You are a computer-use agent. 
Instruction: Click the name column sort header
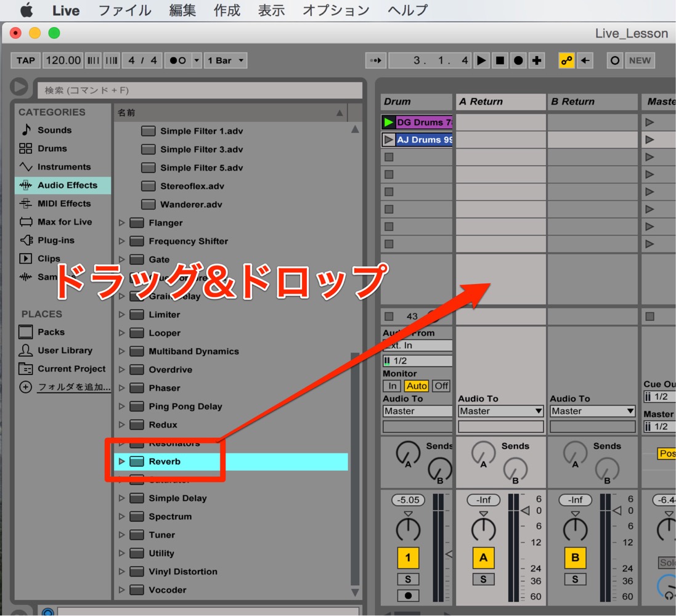coord(230,113)
